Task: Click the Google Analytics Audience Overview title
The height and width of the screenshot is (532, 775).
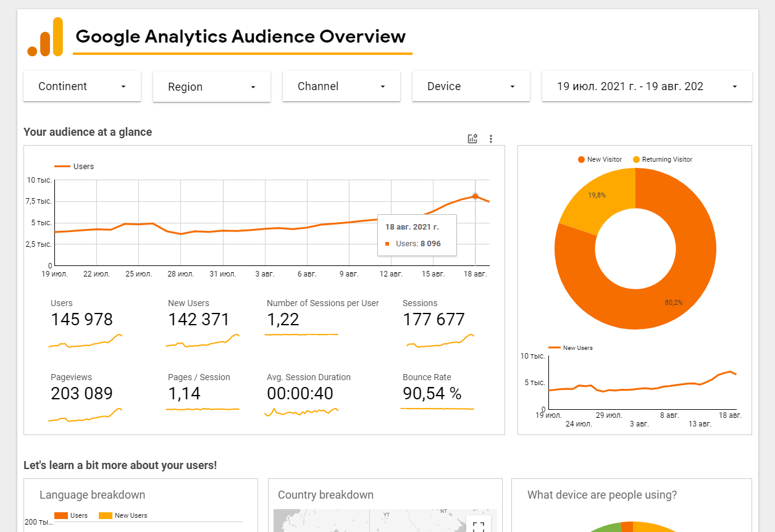Action: pos(241,36)
